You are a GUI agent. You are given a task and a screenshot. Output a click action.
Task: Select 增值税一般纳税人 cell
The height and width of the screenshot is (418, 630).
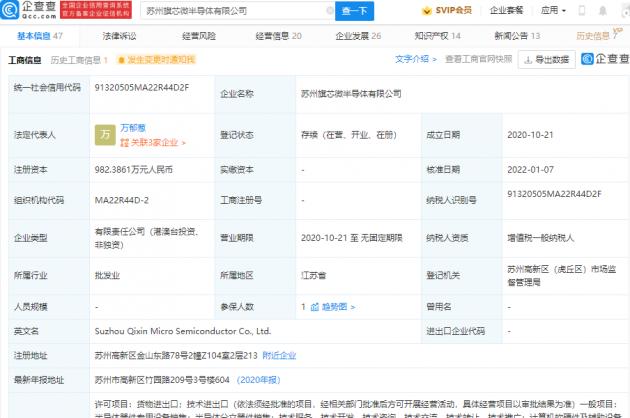pos(541,238)
